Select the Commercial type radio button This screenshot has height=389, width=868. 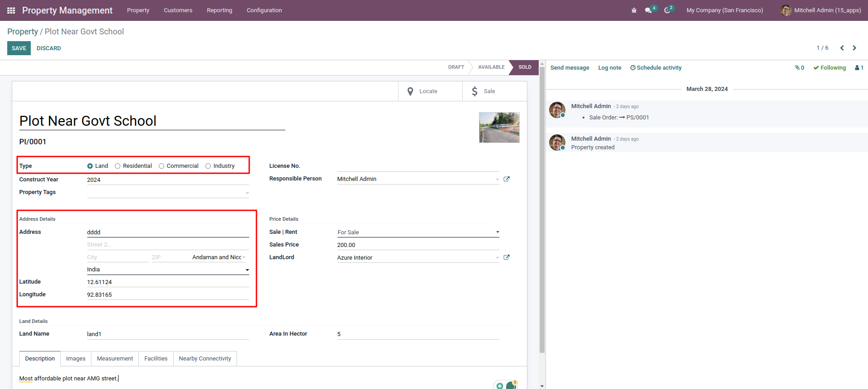(161, 166)
